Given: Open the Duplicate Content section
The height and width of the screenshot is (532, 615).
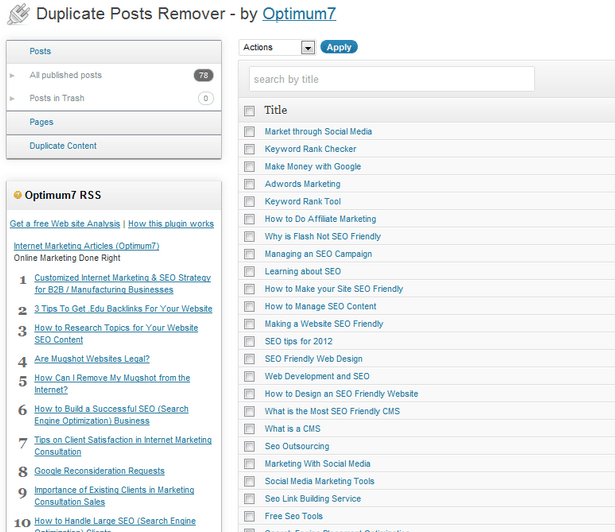Looking at the screenshot, I should click(x=114, y=146).
